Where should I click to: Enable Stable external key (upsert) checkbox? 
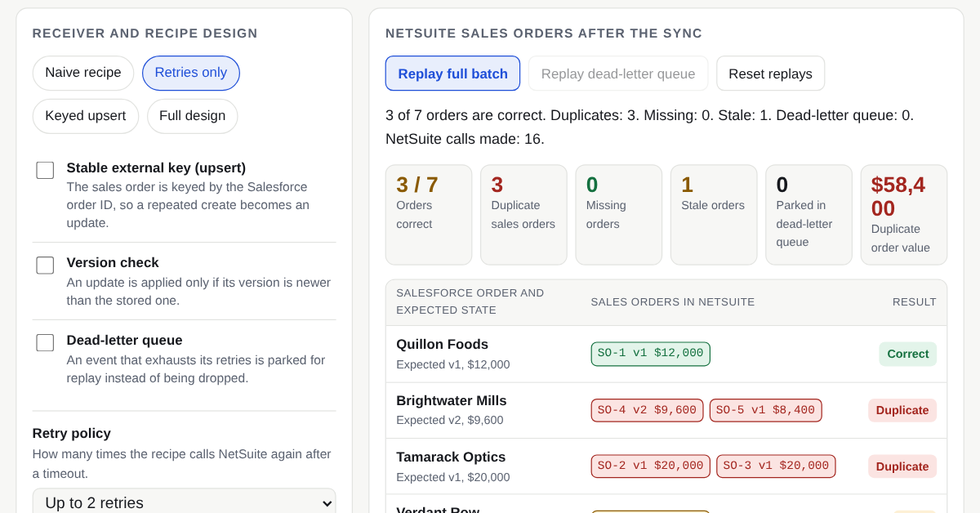tap(45, 170)
